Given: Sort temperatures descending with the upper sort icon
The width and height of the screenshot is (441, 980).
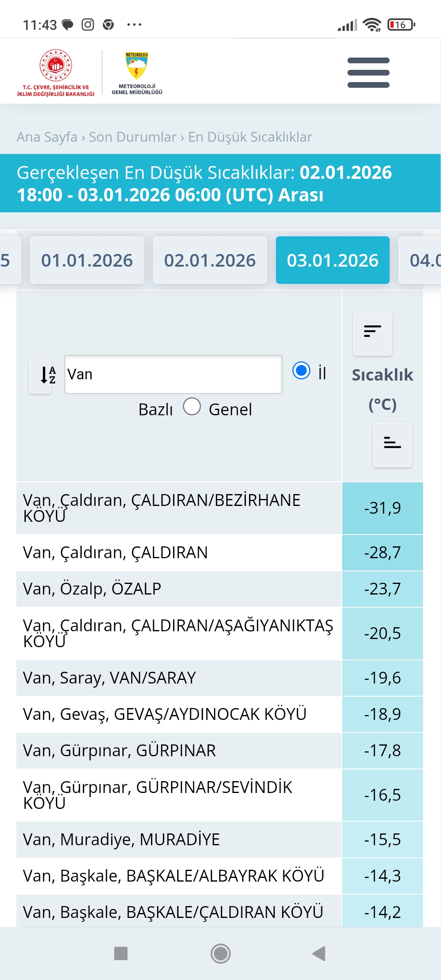Looking at the screenshot, I should [372, 333].
